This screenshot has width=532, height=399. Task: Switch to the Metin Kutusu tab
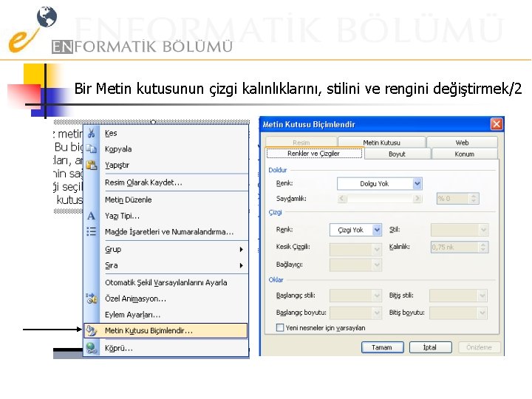click(x=381, y=142)
